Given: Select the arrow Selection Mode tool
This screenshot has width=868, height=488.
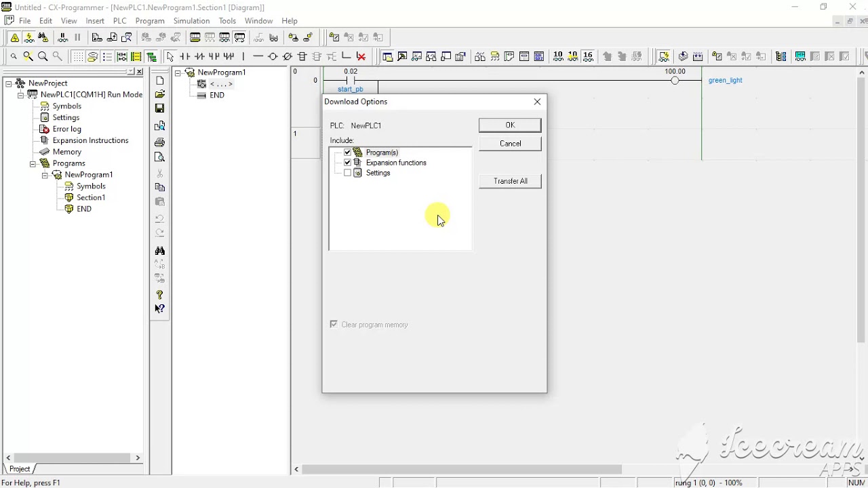Looking at the screenshot, I should 170,57.
